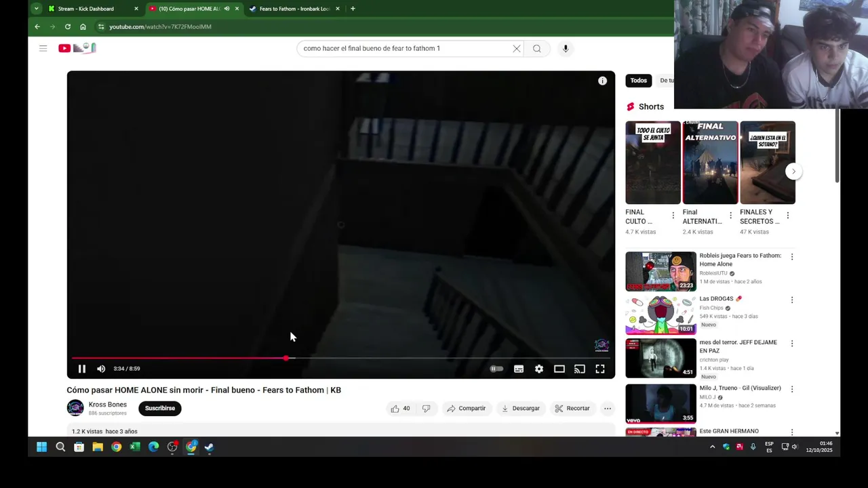The height and width of the screenshot is (488, 868).
Task: Open options for mes del terror video
Action: [791, 343]
